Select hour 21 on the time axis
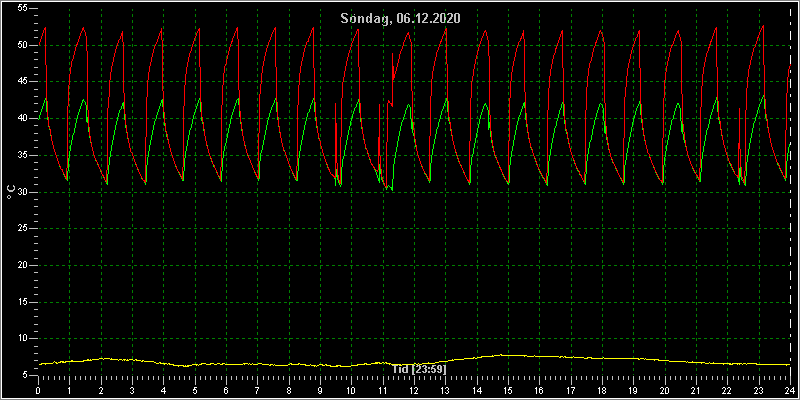Screen dimensions: 800x400 (x=695, y=390)
